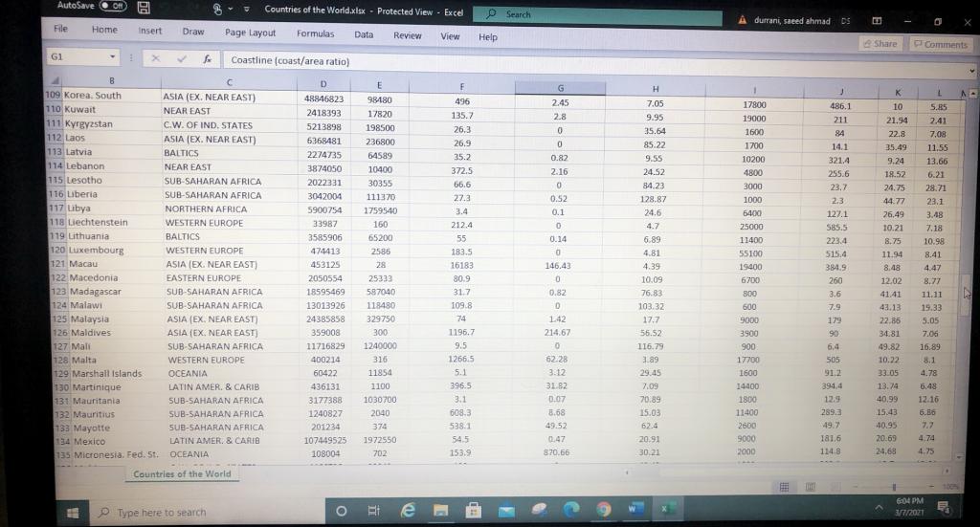Select the Countries of the World sheet tab
980x527 pixels.
tap(182, 474)
